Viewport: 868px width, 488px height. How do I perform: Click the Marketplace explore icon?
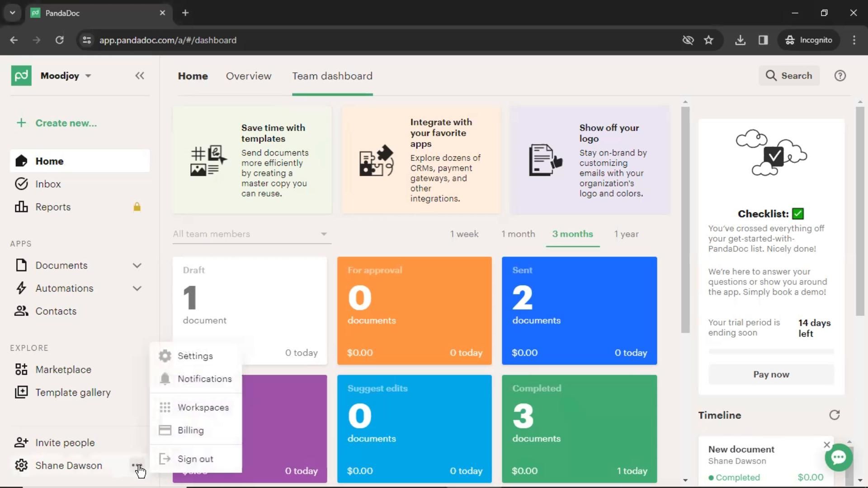[x=21, y=369]
